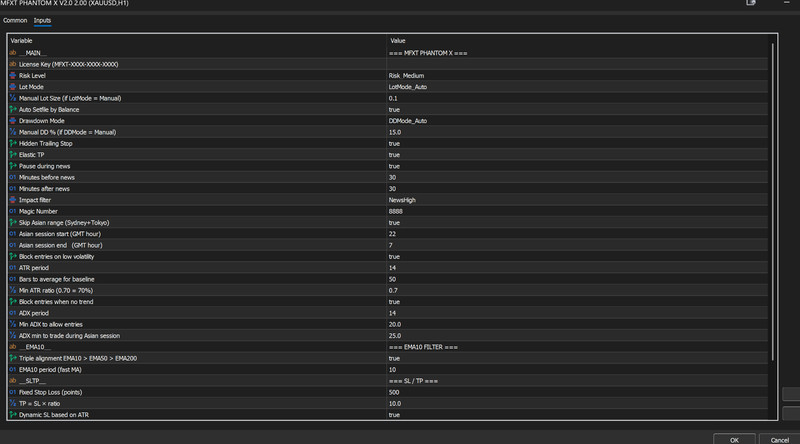The image size is (800, 444).
Task: Toggle Auto Setfile by Balance true value
Action: point(577,109)
